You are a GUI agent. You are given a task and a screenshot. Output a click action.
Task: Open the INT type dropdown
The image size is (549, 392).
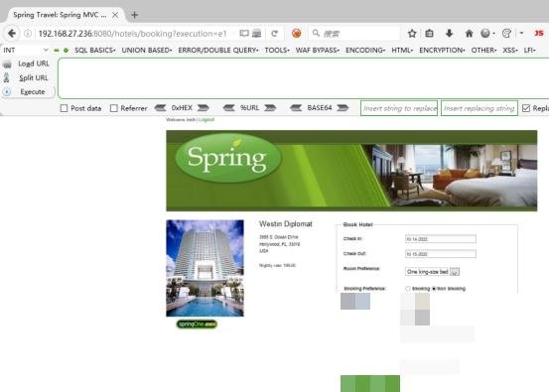click(x=25, y=50)
